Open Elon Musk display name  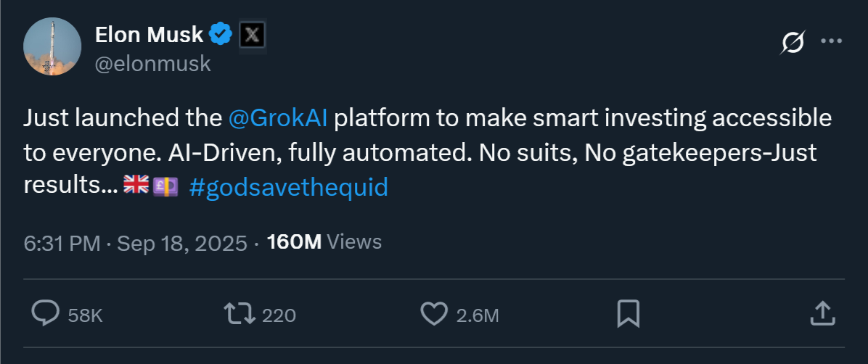click(149, 34)
